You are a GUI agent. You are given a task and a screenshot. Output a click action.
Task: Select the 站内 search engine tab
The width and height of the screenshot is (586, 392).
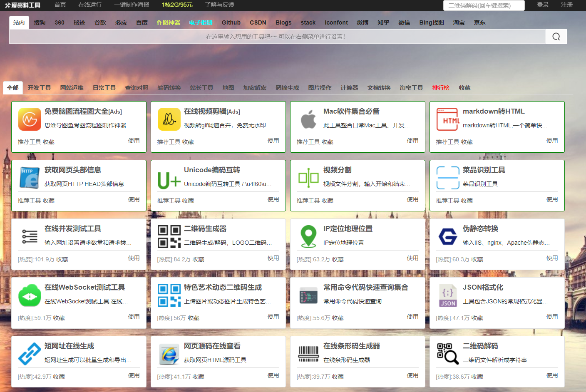[19, 22]
